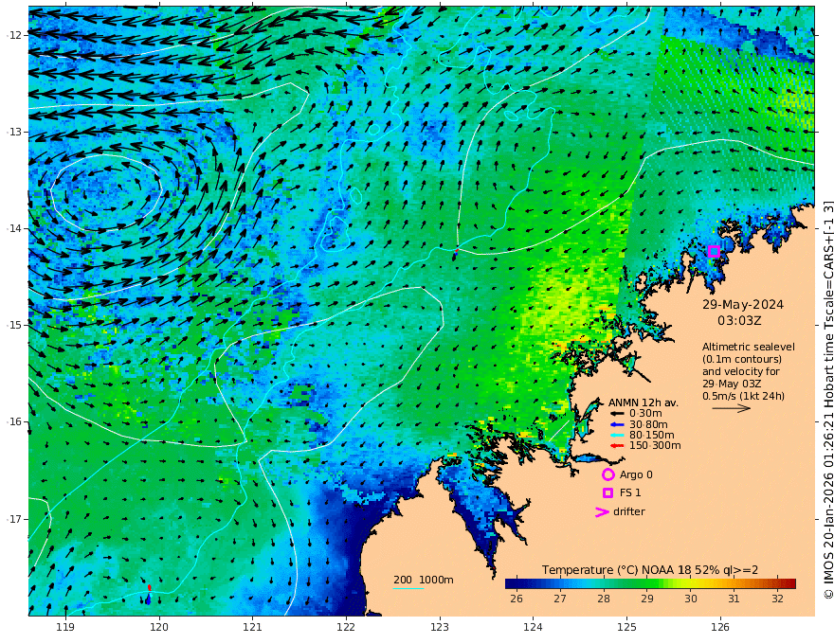This screenshot has width=834, height=644.
Task: Click the colorbar tick label 29
Action: point(646,599)
